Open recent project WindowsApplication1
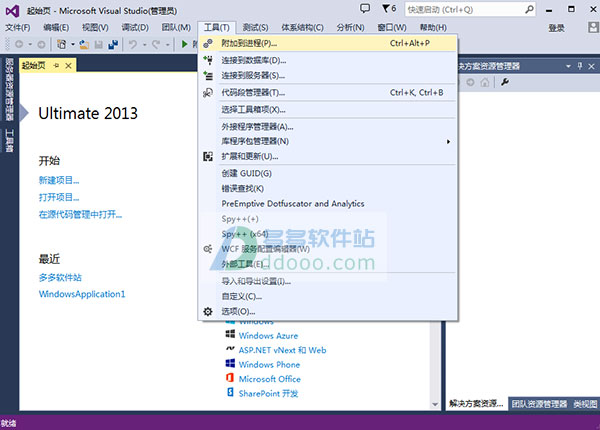Viewport: 600px width, 430px height. pos(82,294)
